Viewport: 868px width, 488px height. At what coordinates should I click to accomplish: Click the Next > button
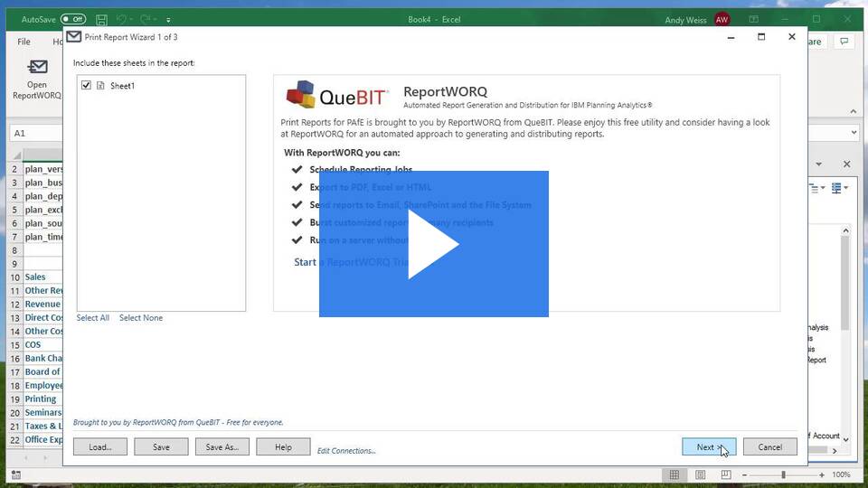click(709, 446)
